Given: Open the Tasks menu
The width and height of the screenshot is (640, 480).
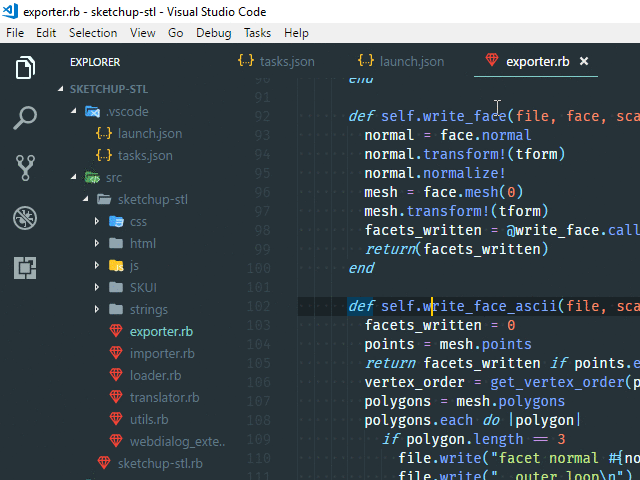Looking at the screenshot, I should pyautogui.click(x=257, y=33).
